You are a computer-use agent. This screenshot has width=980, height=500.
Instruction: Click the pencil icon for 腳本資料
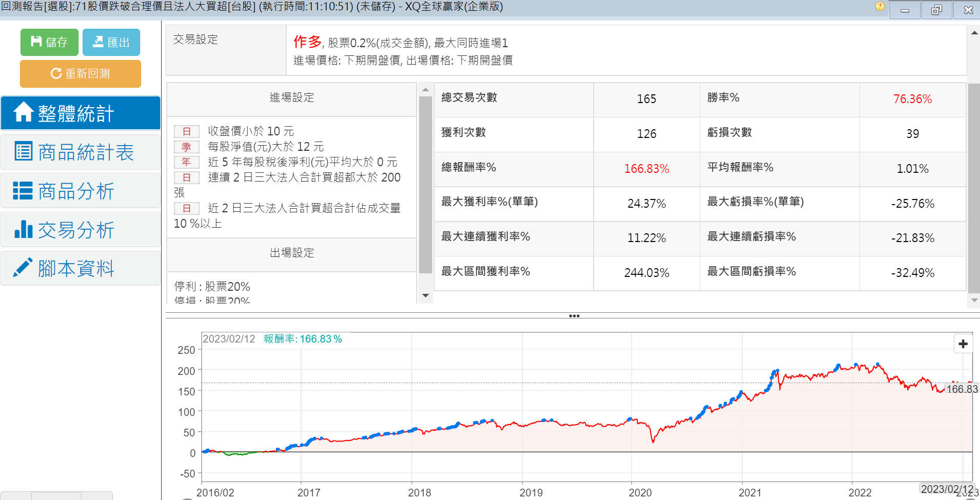click(23, 268)
